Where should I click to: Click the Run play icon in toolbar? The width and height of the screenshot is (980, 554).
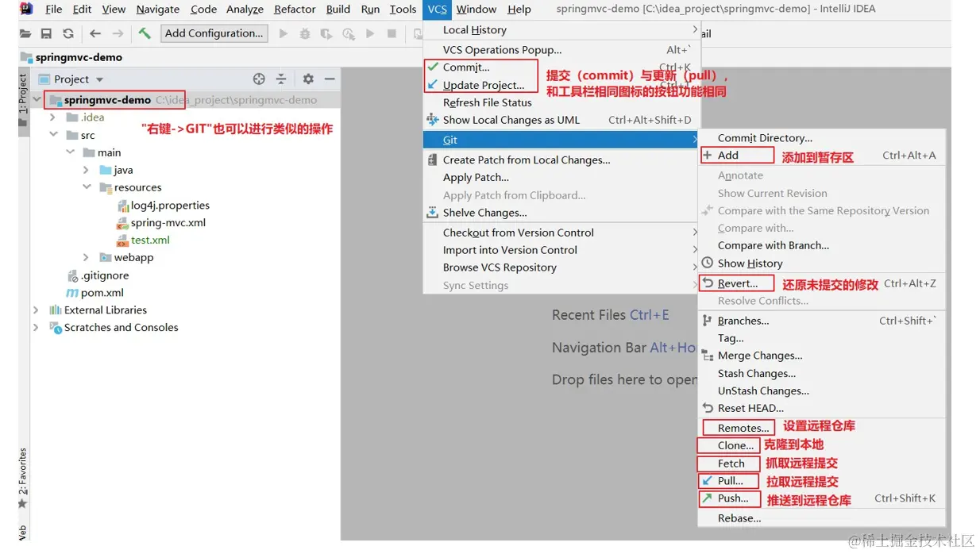tap(284, 34)
